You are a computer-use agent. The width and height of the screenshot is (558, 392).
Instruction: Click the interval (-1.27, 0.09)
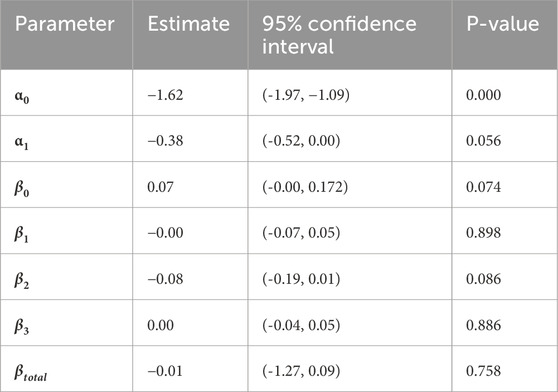coord(301,371)
